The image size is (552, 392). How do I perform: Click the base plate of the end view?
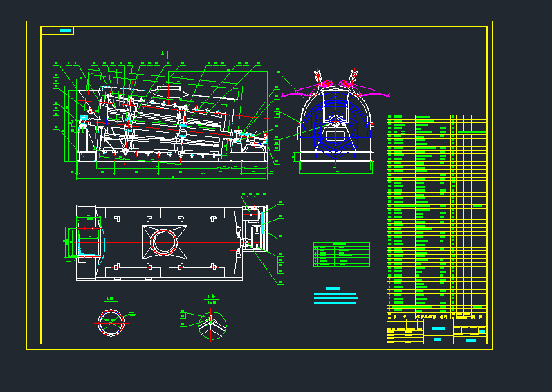[x=335, y=166]
